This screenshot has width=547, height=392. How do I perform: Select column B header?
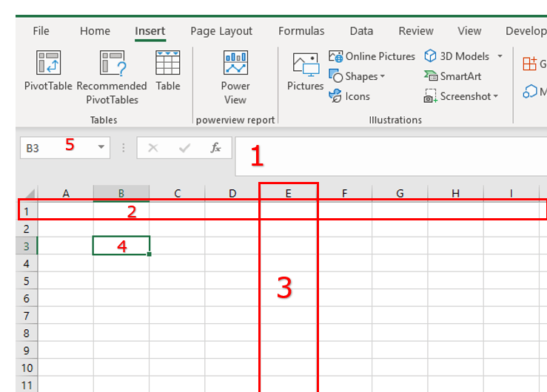coord(121,193)
